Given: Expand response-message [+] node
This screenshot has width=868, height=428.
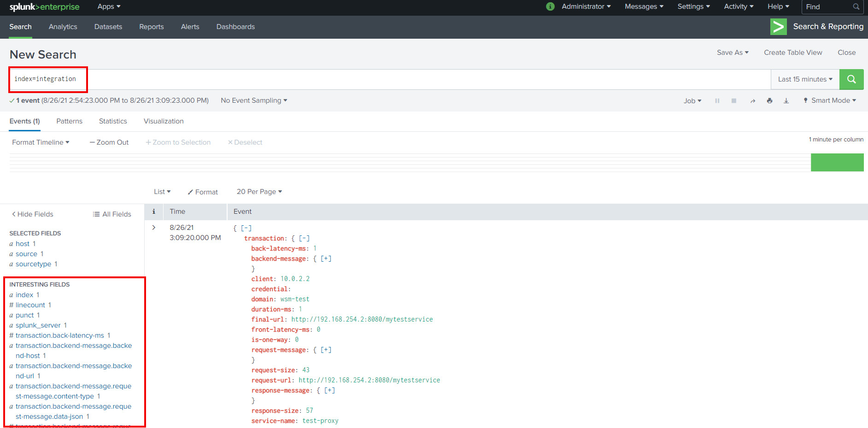Looking at the screenshot, I should [x=330, y=390].
